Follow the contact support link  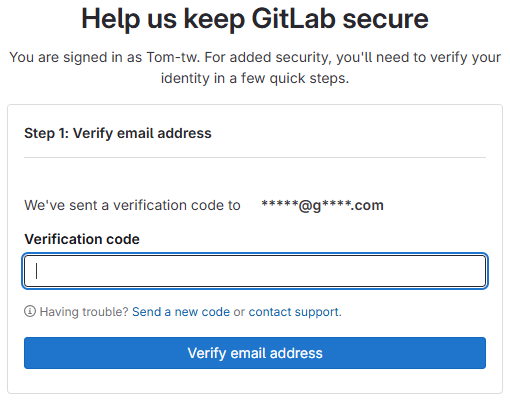(x=294, y=312)
